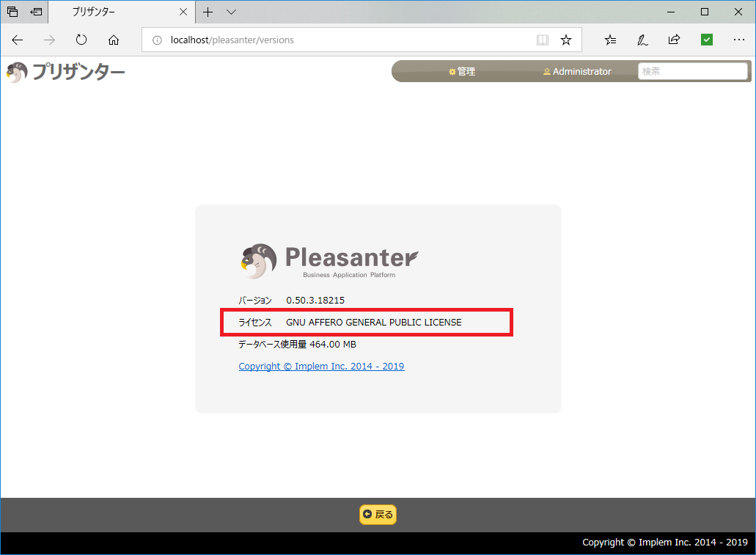Click the tabs-set-aside icon at top-left
The height and width of the screenshot is (555, 756).
click(x=12, y=12)
